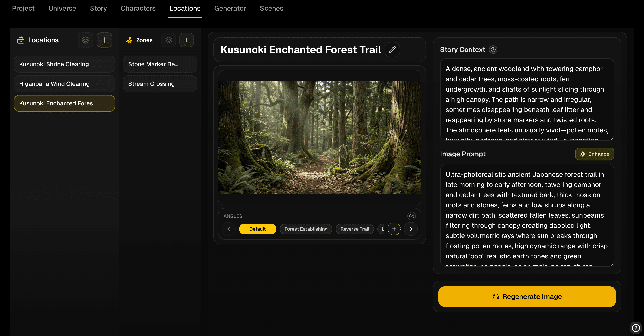The width and height of the screenshot is (644, 336).
Task: Click the sparkle Enhance icon on Image Prompt
Action: pos(583,154)
